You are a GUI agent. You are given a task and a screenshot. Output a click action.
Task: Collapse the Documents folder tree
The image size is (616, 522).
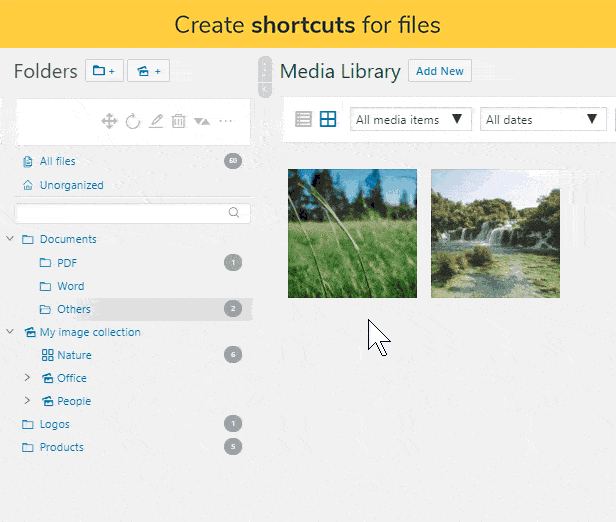click(x=10, y=239)
